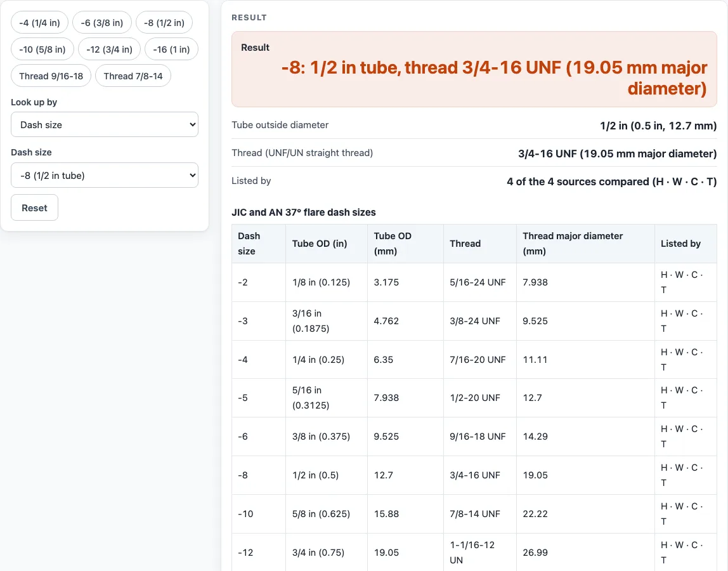The image size is (728, 571).
Task: Click the 1-1/16-12 UN thread cell
Action: (x=479, y=553)
